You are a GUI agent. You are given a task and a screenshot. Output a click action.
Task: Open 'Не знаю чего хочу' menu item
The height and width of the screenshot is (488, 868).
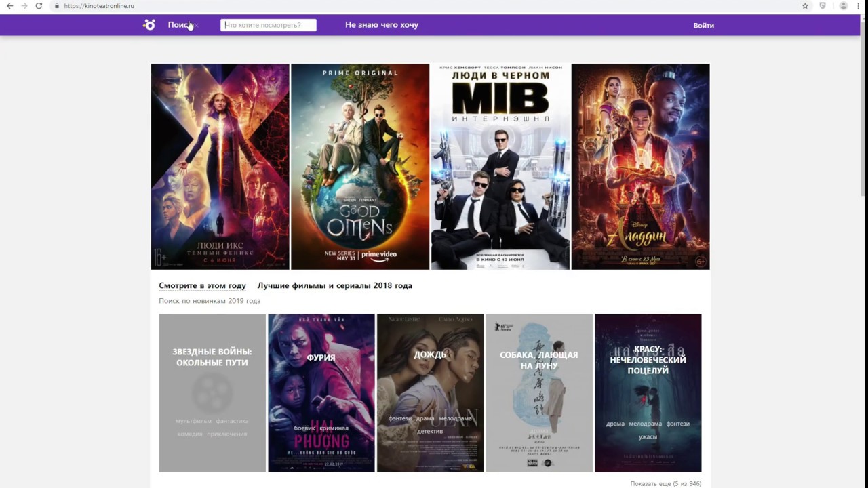coord(382,25)
